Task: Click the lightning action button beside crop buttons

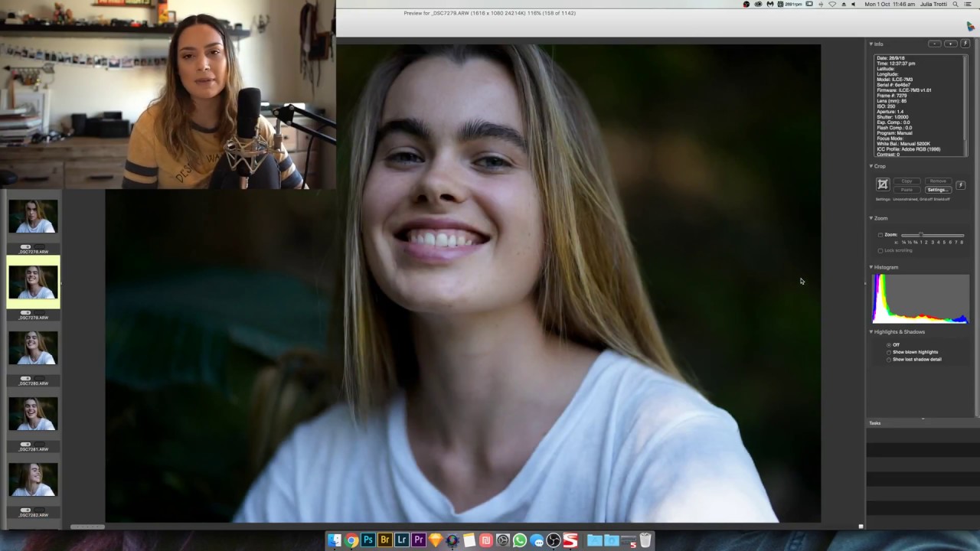Action: click(960, 185)
